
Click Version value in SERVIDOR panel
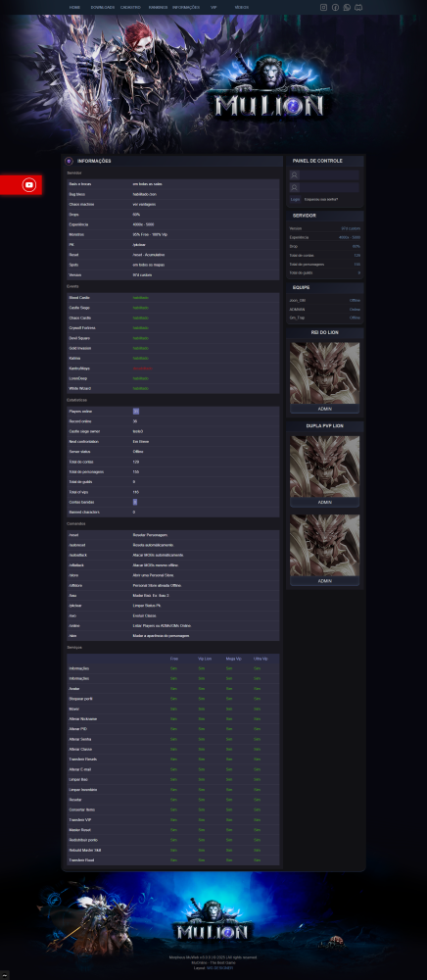(x=351, y=228)
